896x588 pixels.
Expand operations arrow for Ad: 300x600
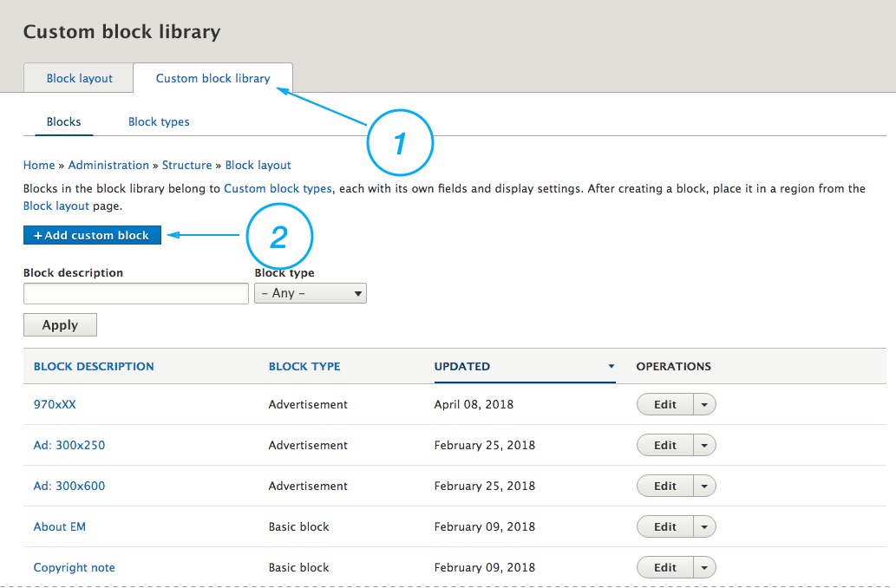click(x=704, y=487)
